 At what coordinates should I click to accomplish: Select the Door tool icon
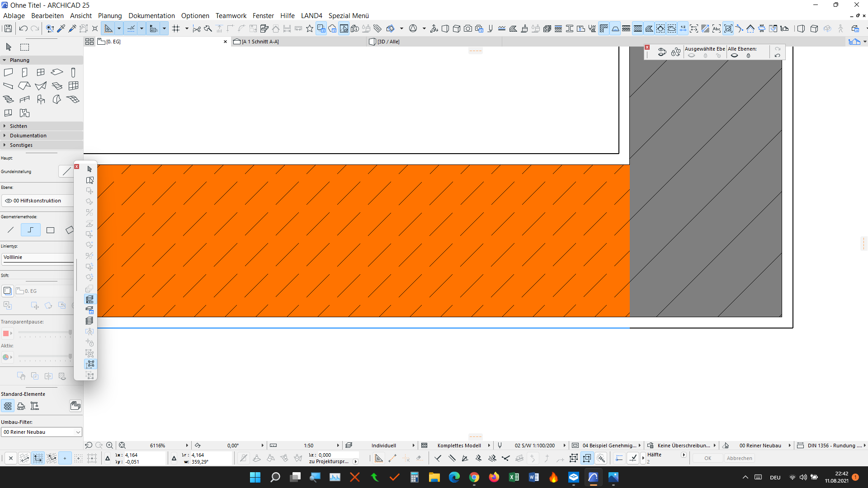pos(24,72)
